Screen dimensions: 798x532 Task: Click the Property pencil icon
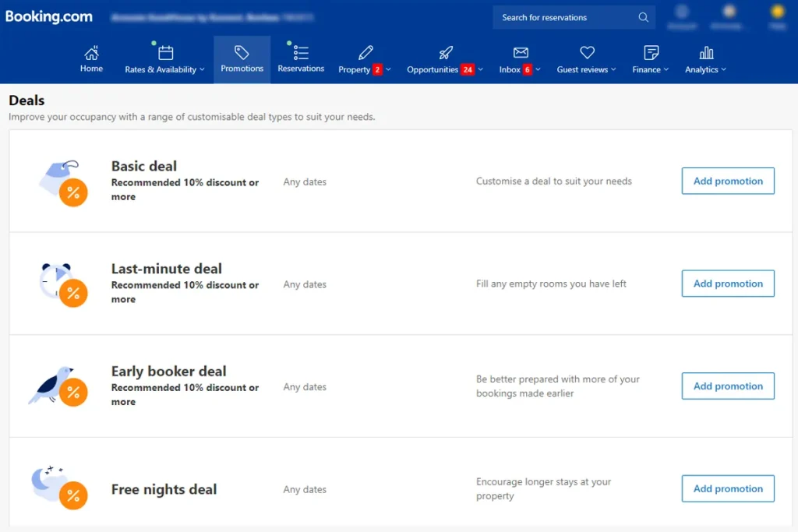tap(365, 52)
